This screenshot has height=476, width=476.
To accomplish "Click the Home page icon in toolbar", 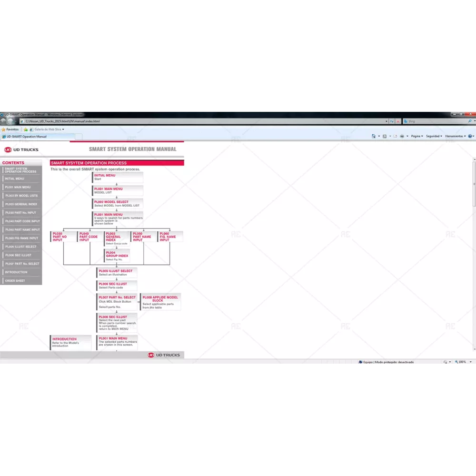I will pyautogui.click(x=373, y=136).
